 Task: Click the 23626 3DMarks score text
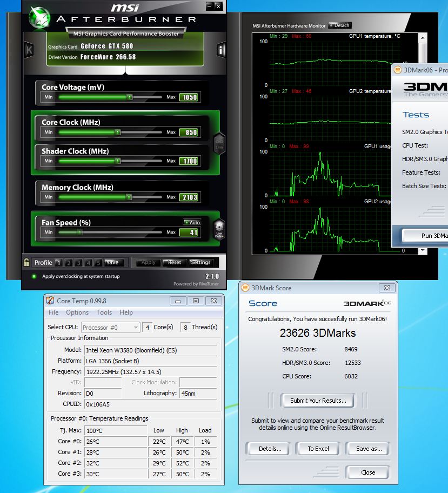318,333
